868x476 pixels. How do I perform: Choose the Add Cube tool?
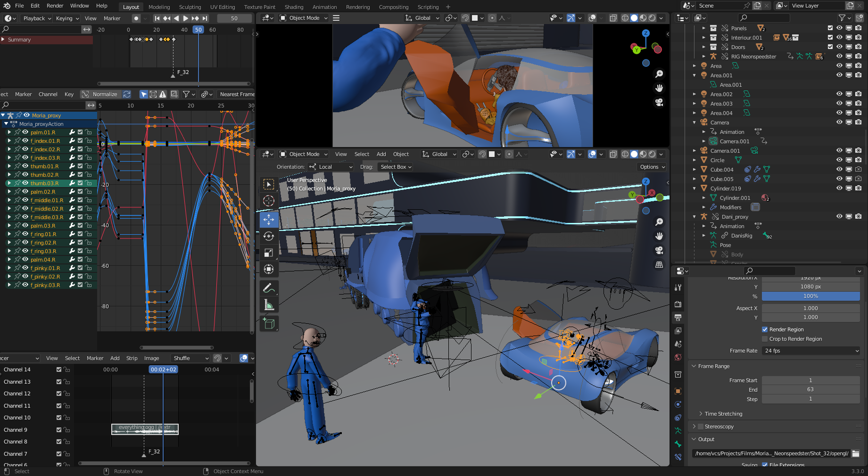coord(269,323)
